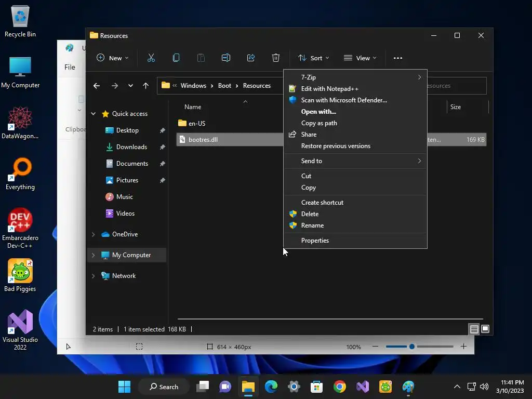This screenshot has width=532, height=399.
Task: Choose Send to in context menu
Action: tap(355, 161)
